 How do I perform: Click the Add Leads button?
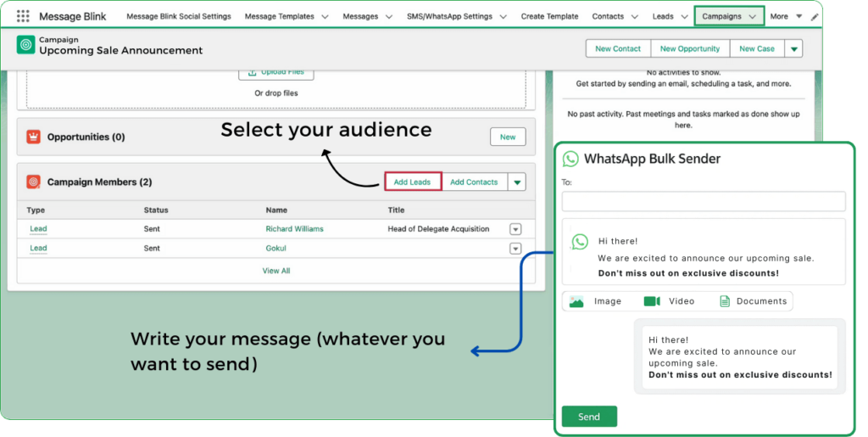pyautogui.click(x=412, y=182)
